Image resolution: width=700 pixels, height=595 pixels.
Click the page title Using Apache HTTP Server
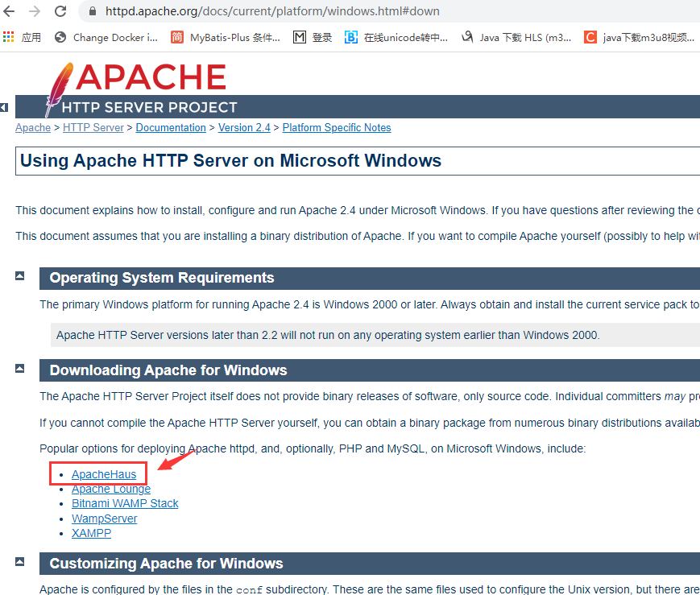click(x=230, y=161)
